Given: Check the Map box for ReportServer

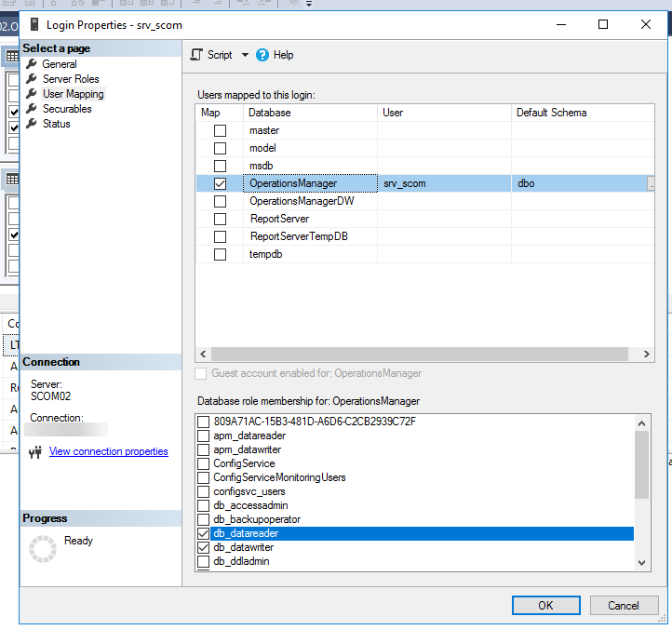Looking at the screenshot, I should [220, 219].
